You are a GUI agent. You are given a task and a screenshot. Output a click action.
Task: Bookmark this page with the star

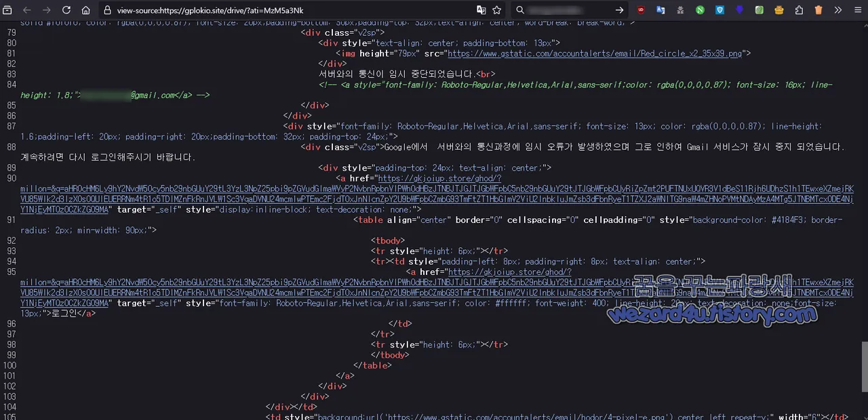497,10
